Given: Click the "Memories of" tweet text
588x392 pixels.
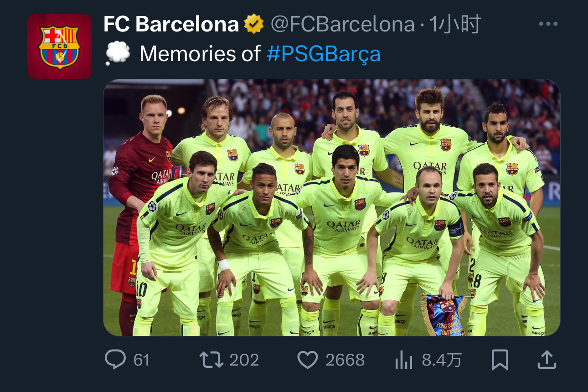Looking at the screenshot, I should (x=201, y=54).
